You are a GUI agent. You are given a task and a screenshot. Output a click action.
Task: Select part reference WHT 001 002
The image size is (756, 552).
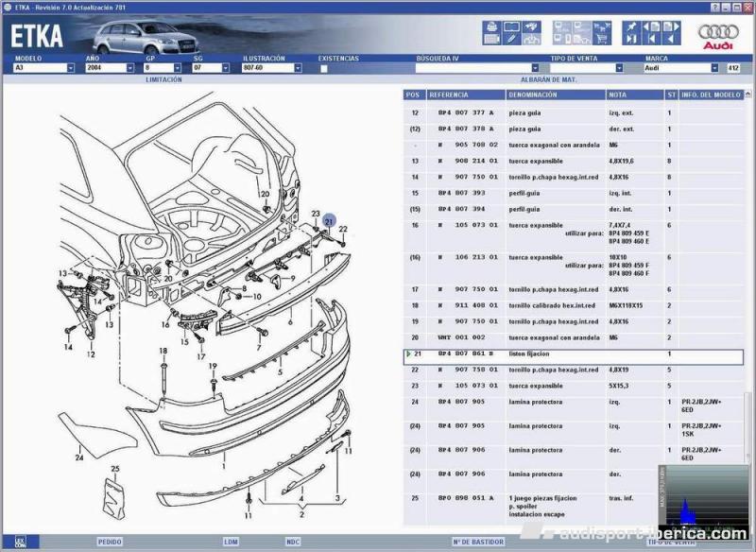461,337
